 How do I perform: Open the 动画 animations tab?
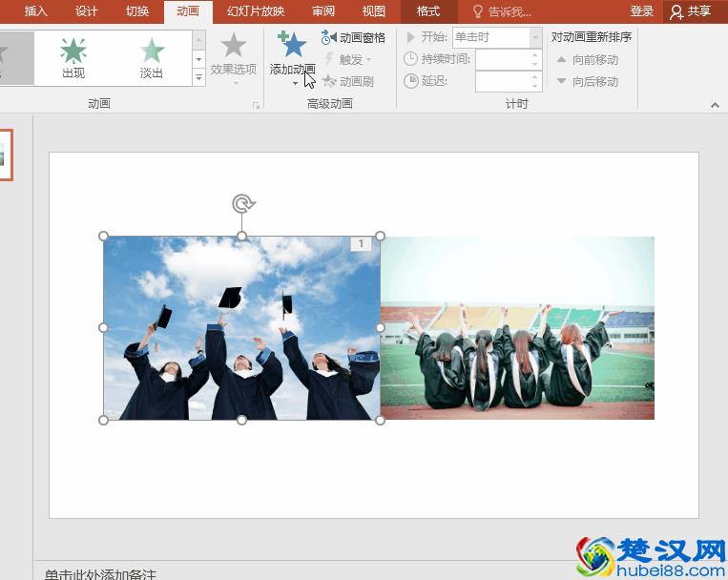(x=188, y=11)
